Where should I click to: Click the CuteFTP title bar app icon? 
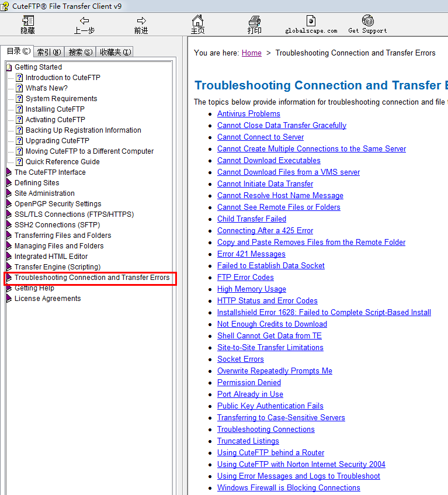point(5,6)
